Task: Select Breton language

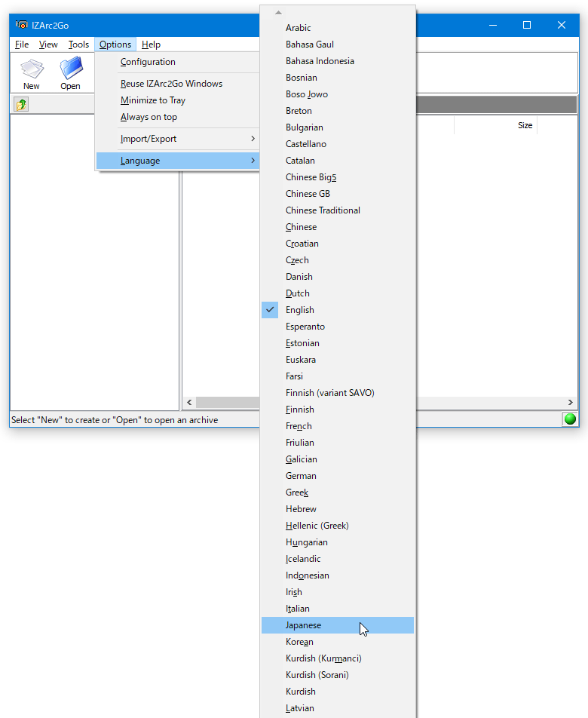Action: [338, 111]
